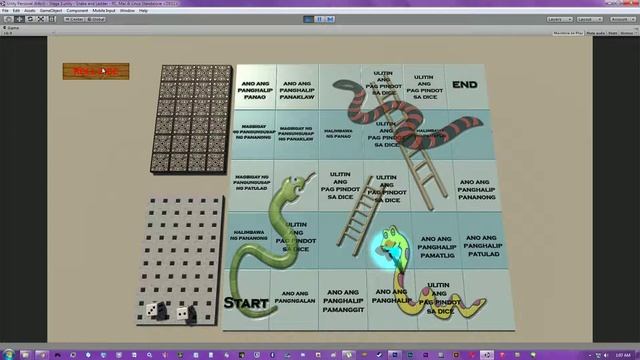Screen dimensions: 640x360
Task: Toggle Mute audio in Game view
Action: tap(596, 33)
